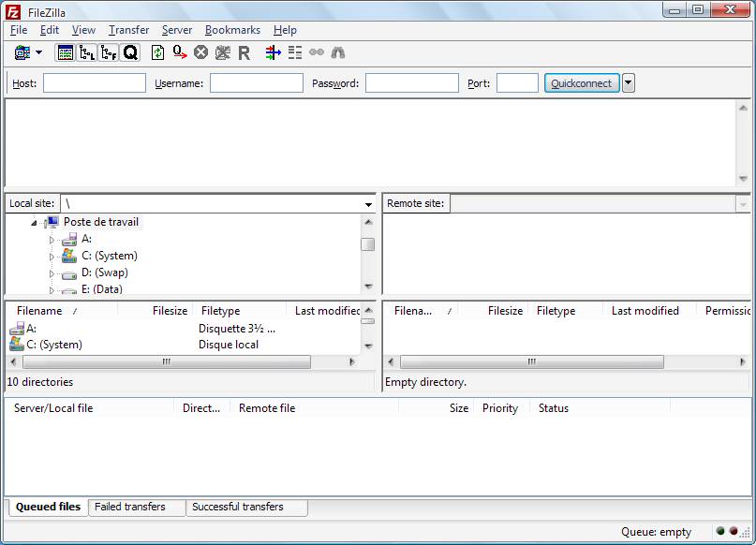Click local tree vertical scrollbar thumb
Viewport: 756px width, 545px height.
click(x=368, y=244)
